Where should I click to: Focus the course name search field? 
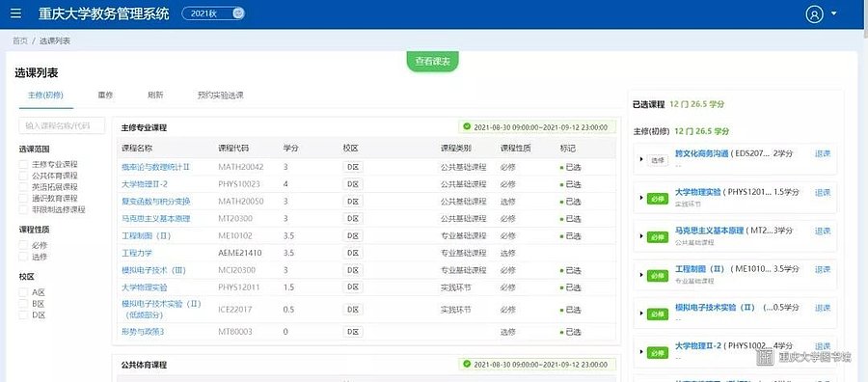coord(62,125)
